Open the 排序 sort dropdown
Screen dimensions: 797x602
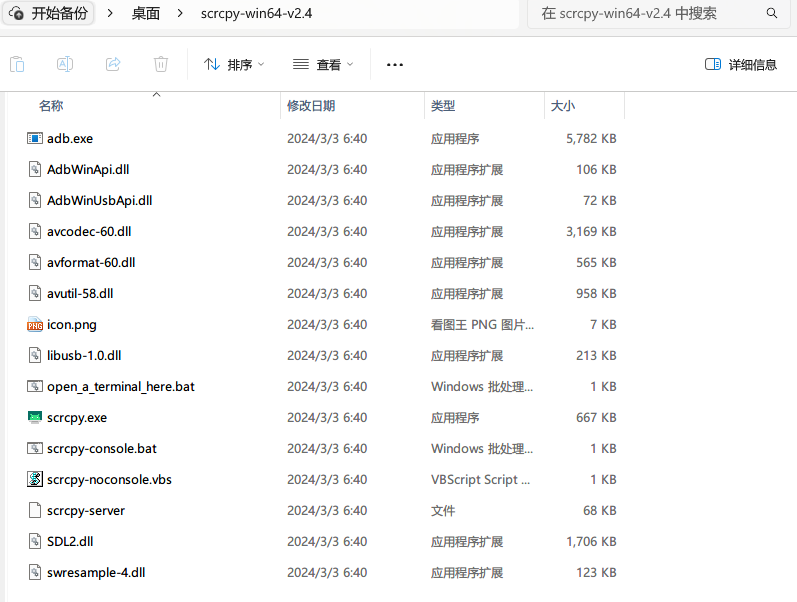(x=234, y=64)
